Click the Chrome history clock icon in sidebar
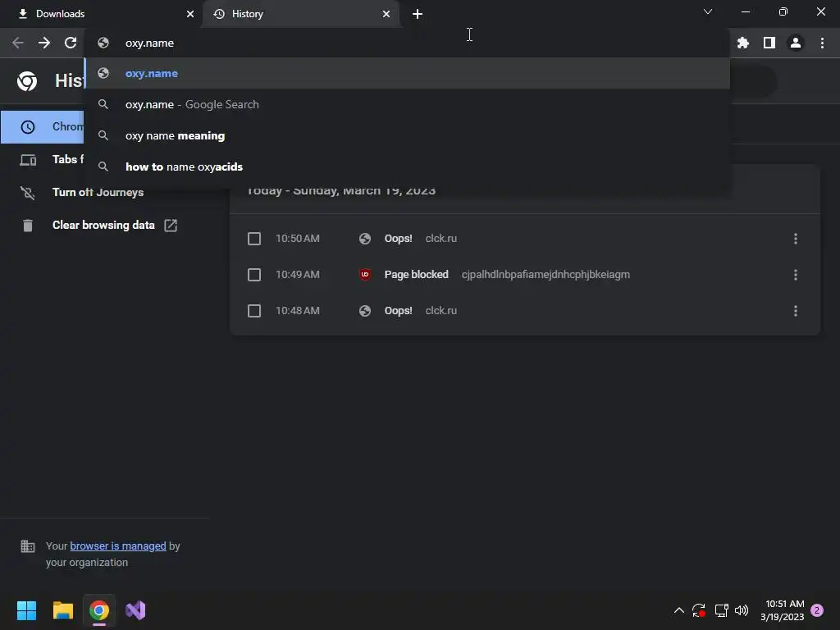840x630 pixels. click(28, 127)
